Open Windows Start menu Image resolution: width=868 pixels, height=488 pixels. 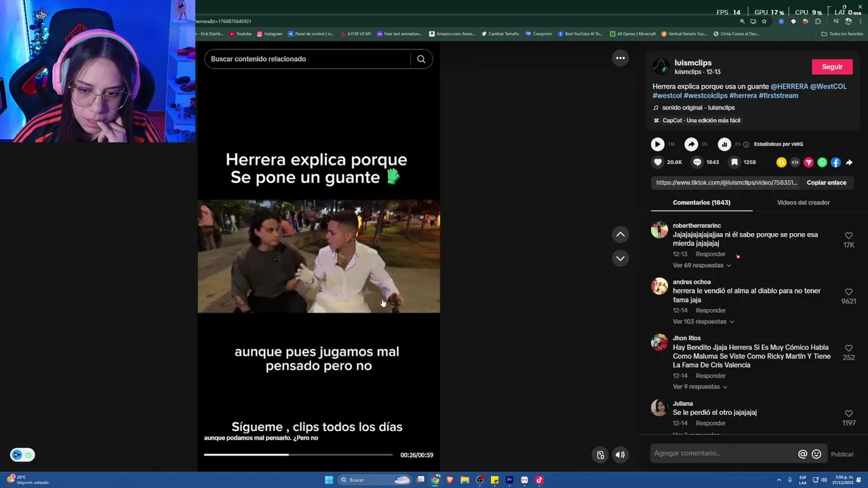pyautogui.click(x=329, y=480)
